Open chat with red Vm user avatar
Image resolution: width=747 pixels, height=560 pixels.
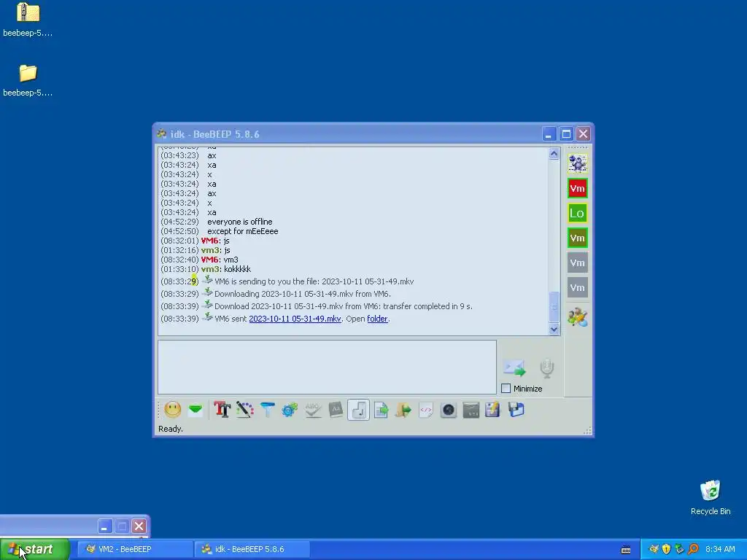578,188
